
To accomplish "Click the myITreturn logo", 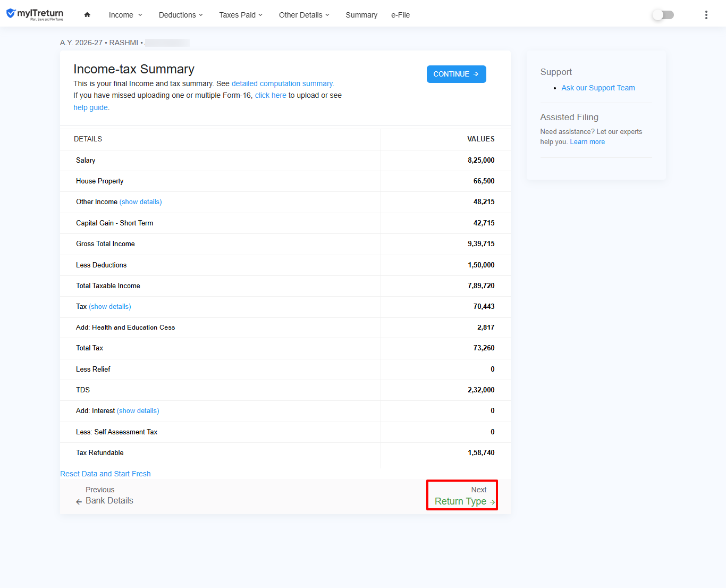I will [x=35, y=14].
